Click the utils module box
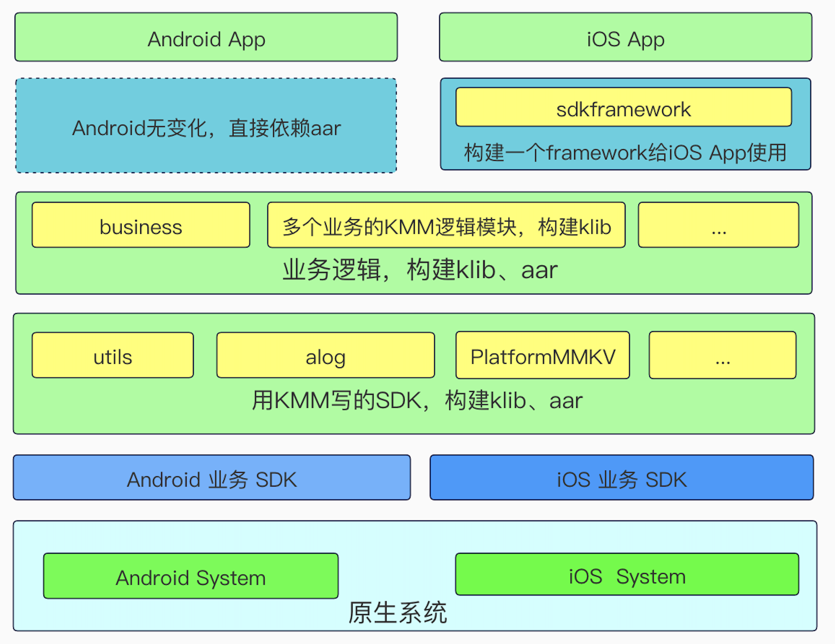This screenshot has height=644, width=835. (113, 355)
